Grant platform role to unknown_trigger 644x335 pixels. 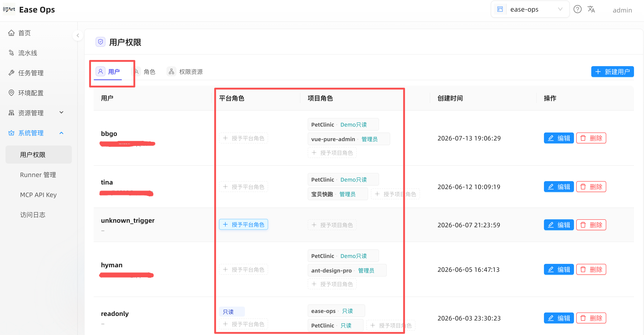[244, 225]
